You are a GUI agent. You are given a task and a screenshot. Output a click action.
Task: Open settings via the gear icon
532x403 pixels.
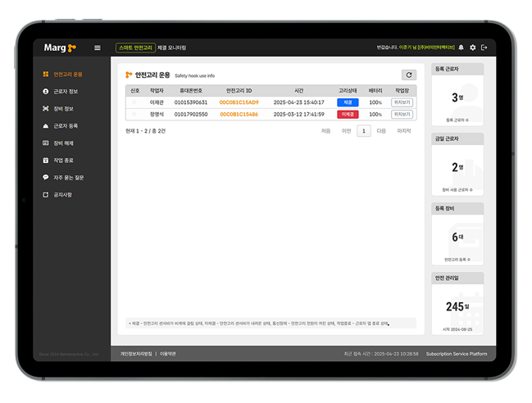pos(472,48)
